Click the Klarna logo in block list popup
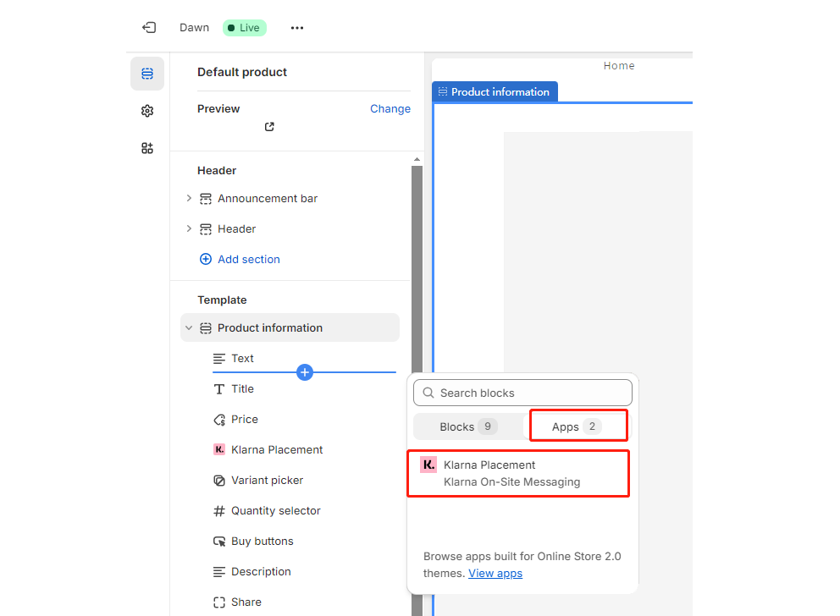Screen dimensions: 840x616 pyautogui.click(x=428, y=465)
